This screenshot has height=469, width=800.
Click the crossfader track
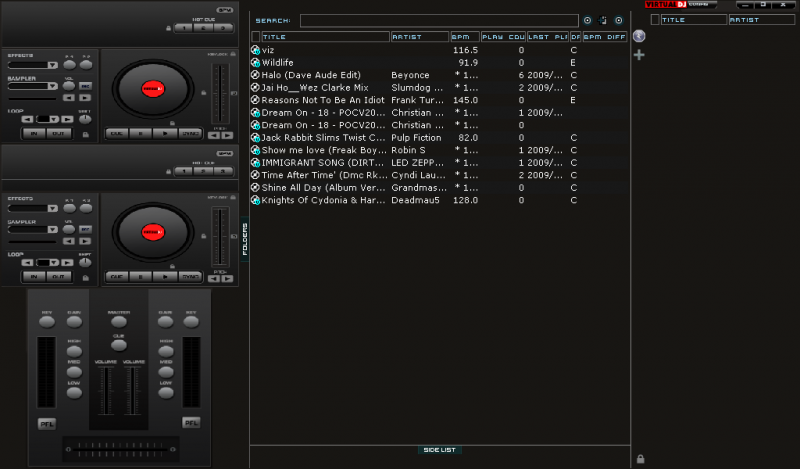[x=120, y=450]
